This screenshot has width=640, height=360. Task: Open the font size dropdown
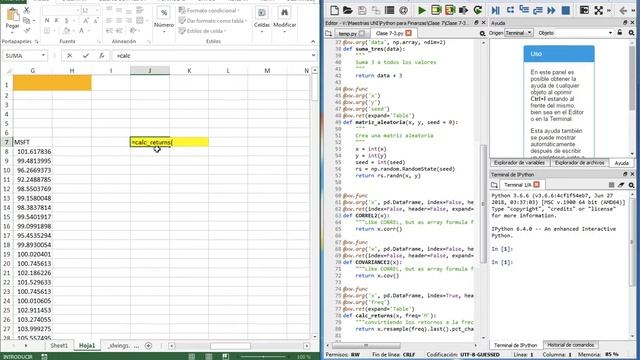pos(97,10)
